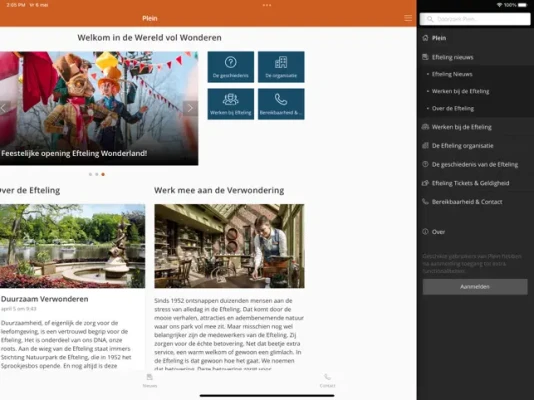The image size is (534, 400).
Task: Click building icon beside De Efteling organisatie
Action: point(425,145)
